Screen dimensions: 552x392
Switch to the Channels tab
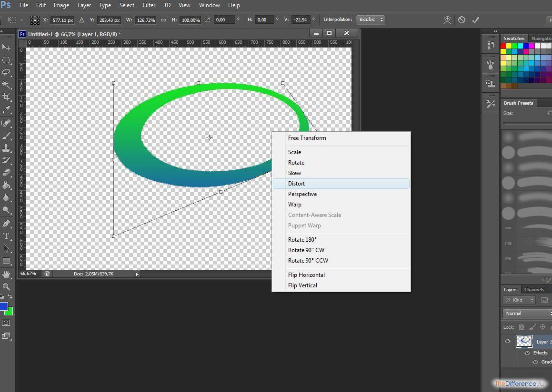coord(534,289)
